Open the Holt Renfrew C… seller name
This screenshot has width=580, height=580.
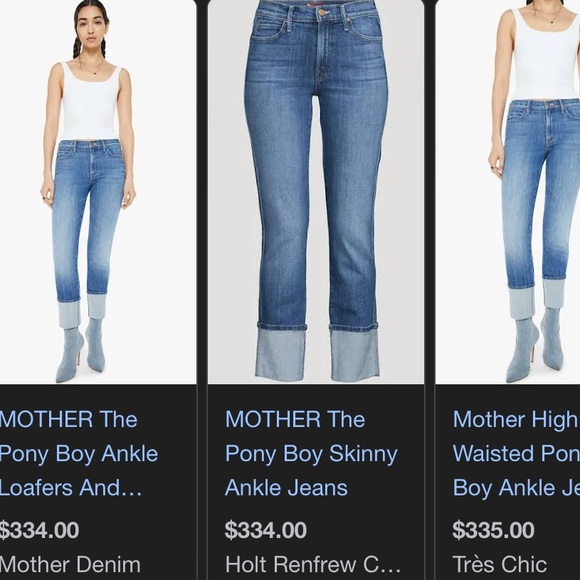(313, 564)
